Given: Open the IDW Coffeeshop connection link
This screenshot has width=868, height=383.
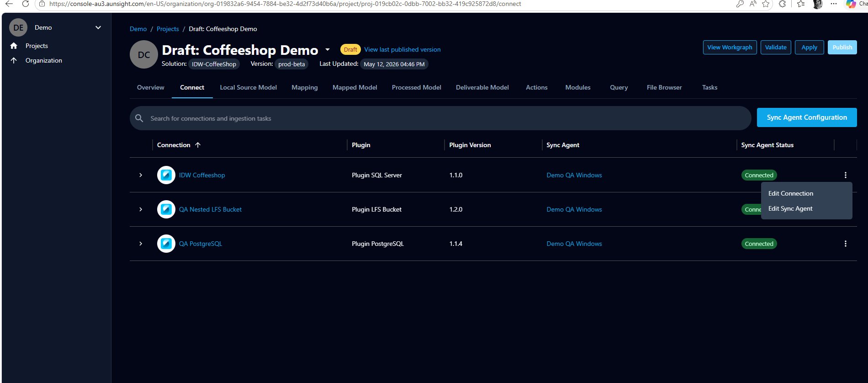Looking at the screenshot, I should click(202, 175).
